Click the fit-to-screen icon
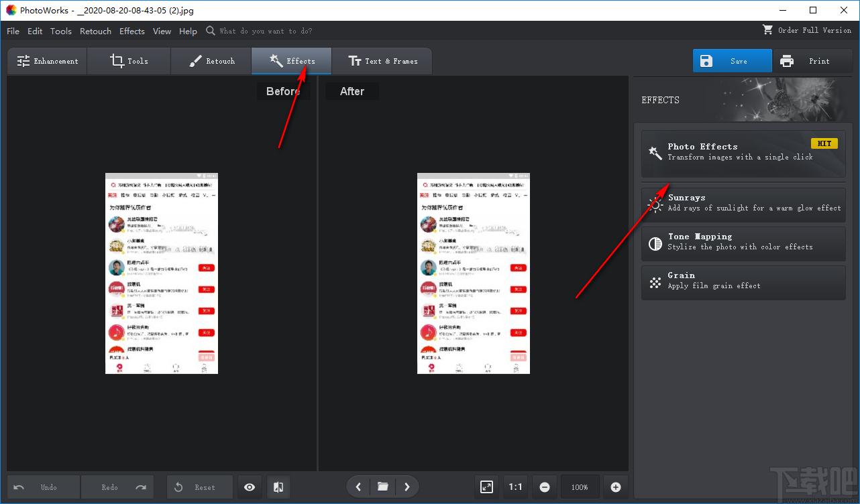Screen dimensions: 860x504 tap(487, 487)
